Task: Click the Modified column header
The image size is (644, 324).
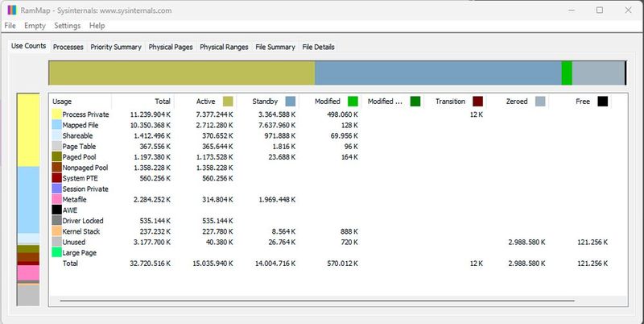Action: coord(330,101)
